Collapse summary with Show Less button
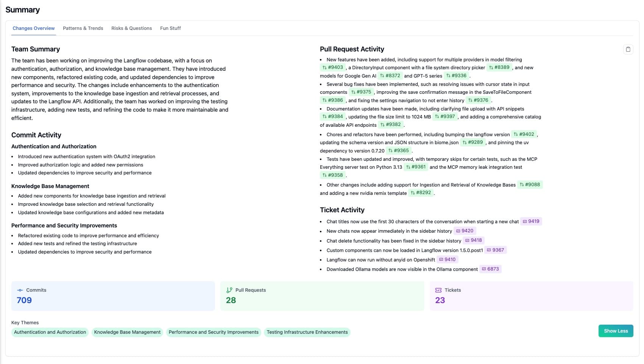 [616, 331]
